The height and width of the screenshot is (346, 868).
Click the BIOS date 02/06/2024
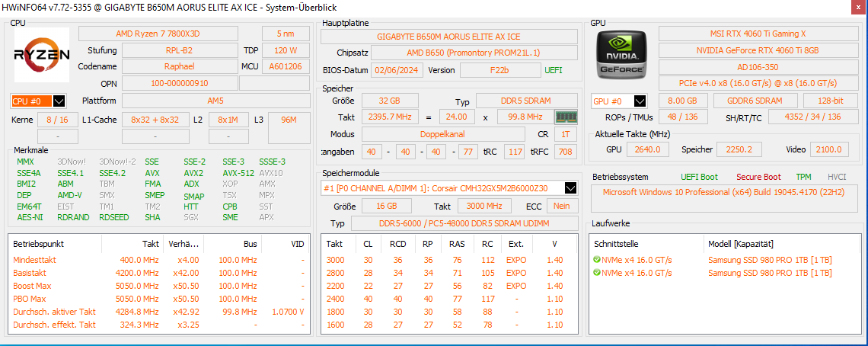pos(397,70)
